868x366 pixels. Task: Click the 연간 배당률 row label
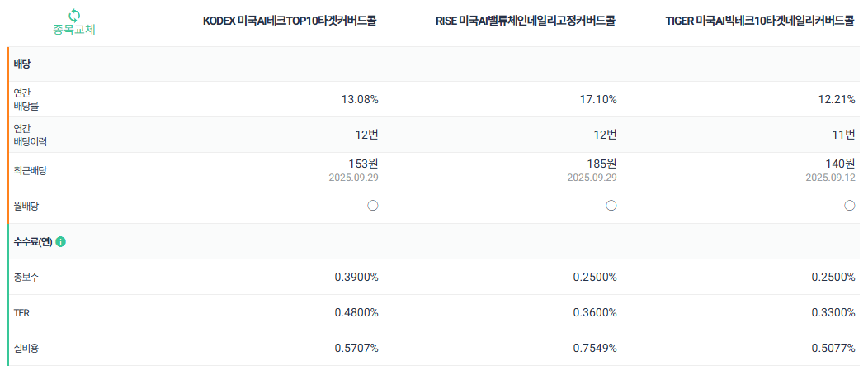coord(26,99)
